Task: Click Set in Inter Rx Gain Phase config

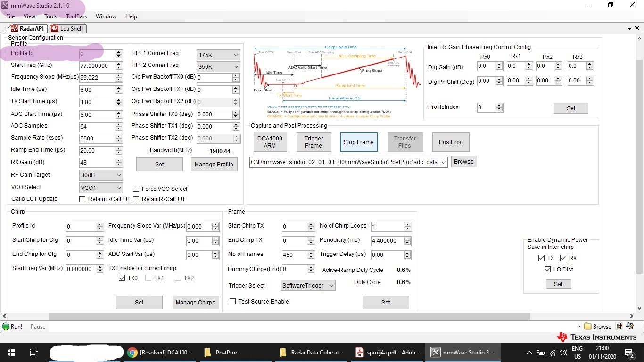Action: tap(571, 108)
